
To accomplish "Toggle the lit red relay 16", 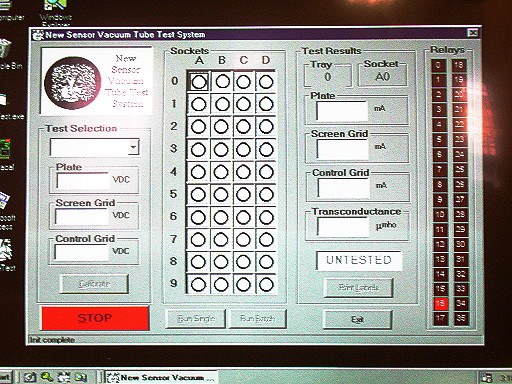I will pos(441,303).
